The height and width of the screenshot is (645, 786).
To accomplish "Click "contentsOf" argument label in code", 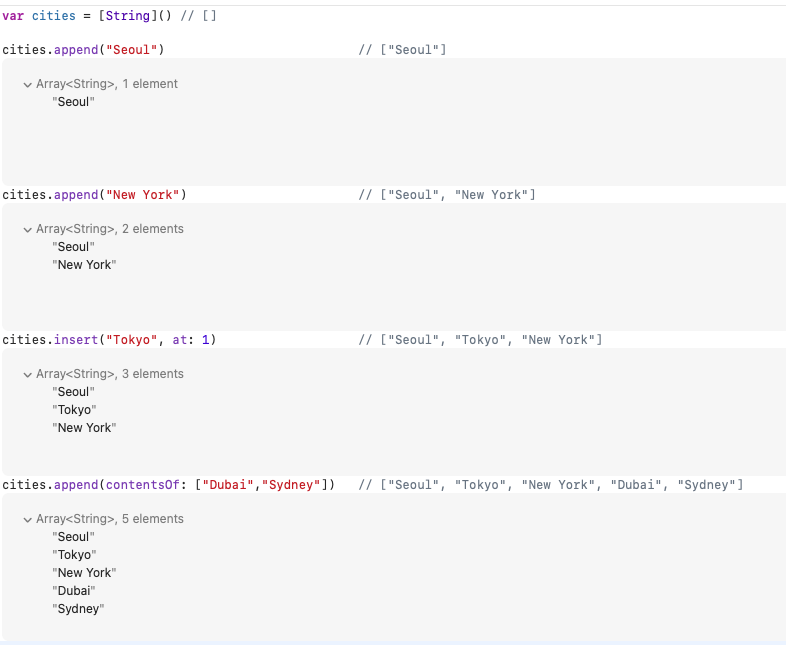I will [143, 485].
